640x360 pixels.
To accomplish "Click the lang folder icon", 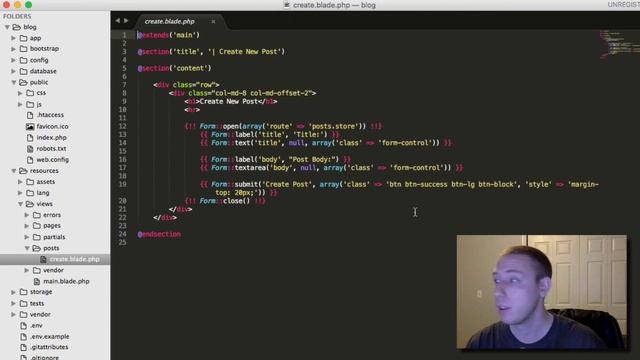I will (x=30, y=193).
